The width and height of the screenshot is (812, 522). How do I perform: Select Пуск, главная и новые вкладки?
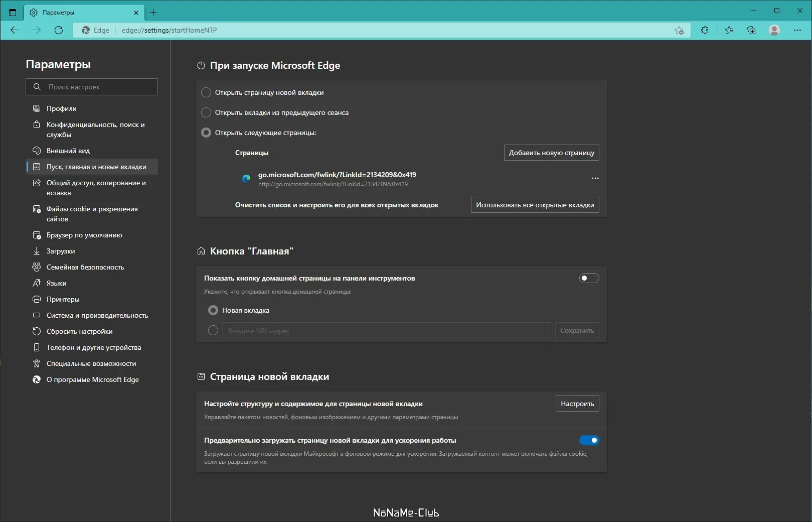click(92, 167)
